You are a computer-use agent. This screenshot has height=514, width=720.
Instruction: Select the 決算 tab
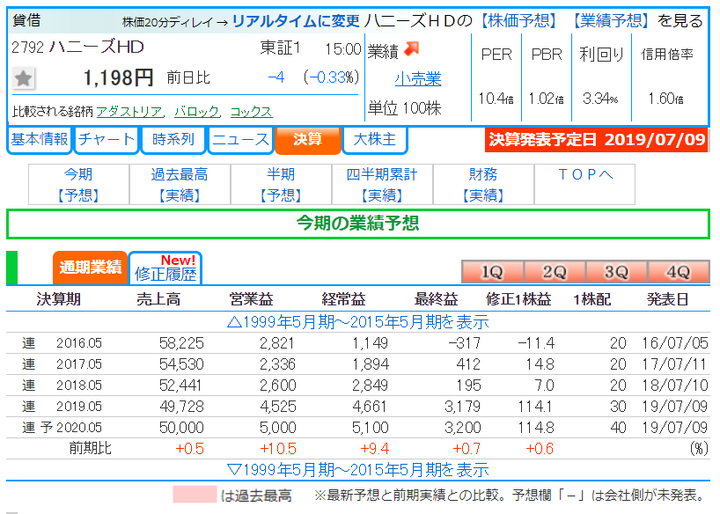308,139
